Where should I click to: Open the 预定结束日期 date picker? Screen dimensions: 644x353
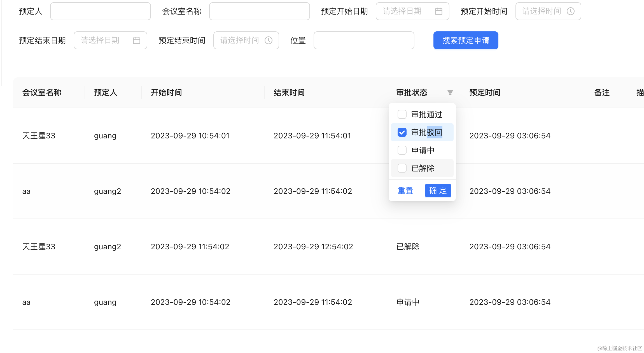click(101, 40)
